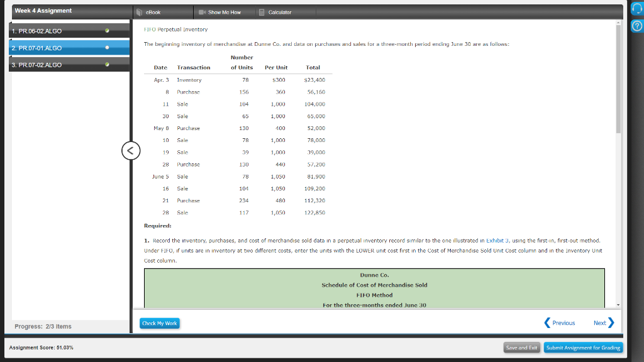Click the Assignment Score: 51.03% text
This screenshot has width=644, height=362.
pos(41,348)
